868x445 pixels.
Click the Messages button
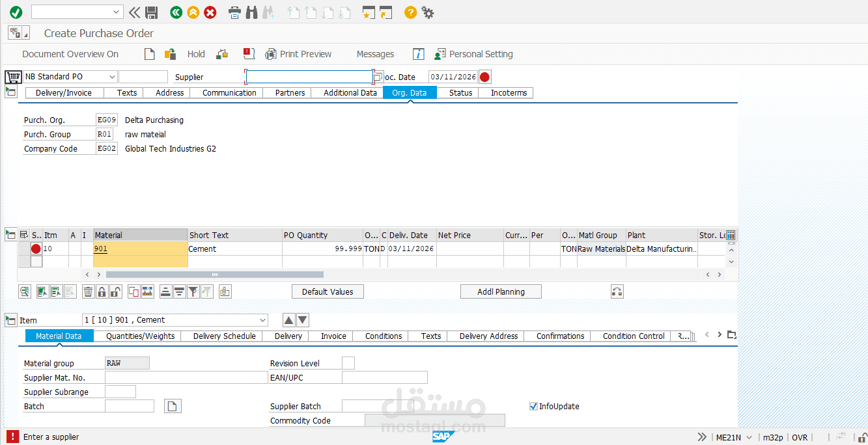(375, 54)
